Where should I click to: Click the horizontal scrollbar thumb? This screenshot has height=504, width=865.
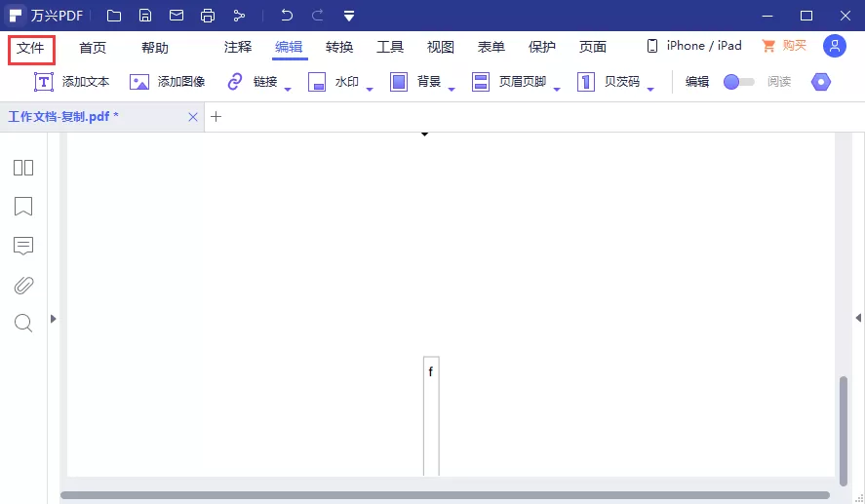[x=445, y=495]
